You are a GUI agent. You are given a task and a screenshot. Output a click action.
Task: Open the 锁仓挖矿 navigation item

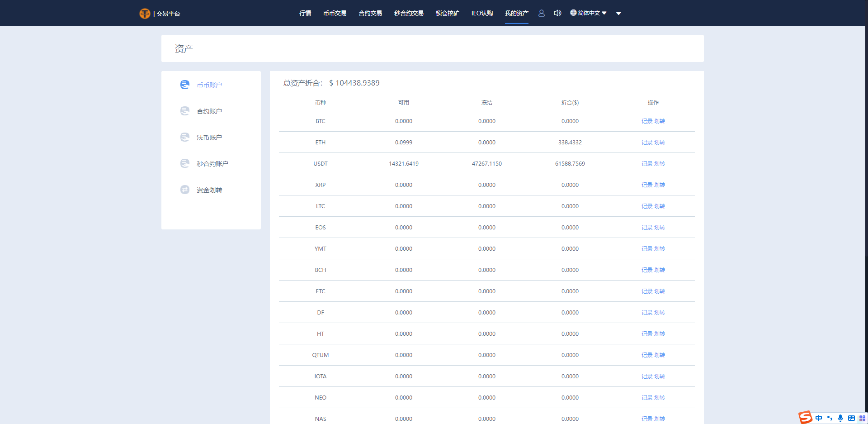click(447, 13)
